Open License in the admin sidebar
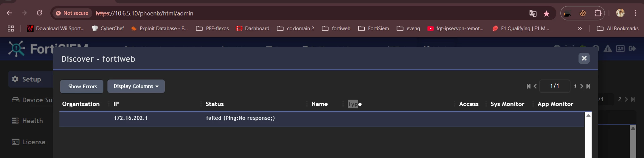The width and height of the screenshot is (644, 158). tap(29, 142)
